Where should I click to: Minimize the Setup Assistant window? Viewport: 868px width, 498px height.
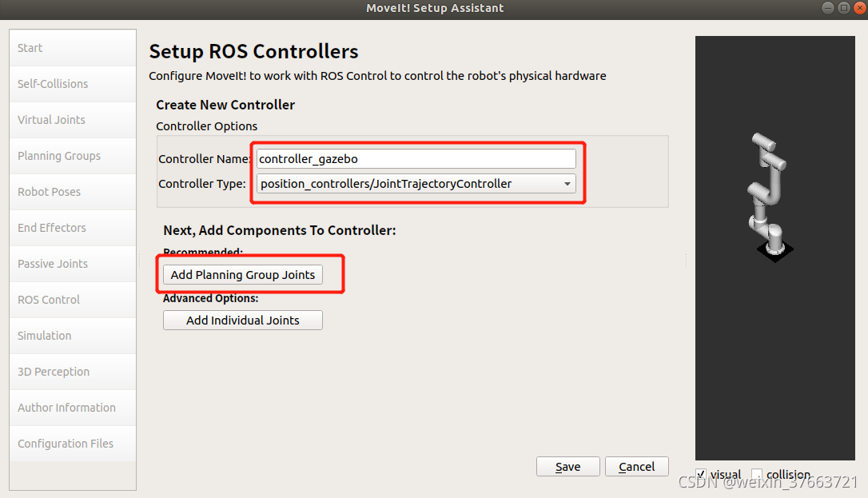(x=828, y=8)
